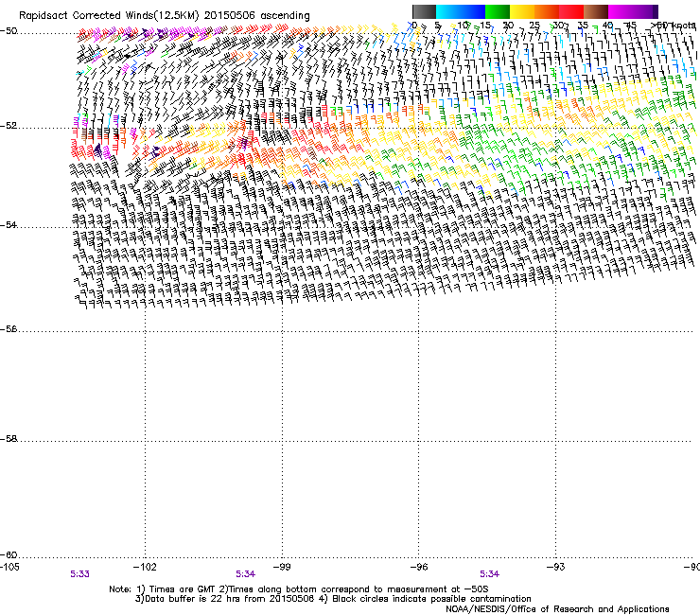Click the yellow segment of the color bar
Viewport: 700px width, 615px height.
pos(522,11)
